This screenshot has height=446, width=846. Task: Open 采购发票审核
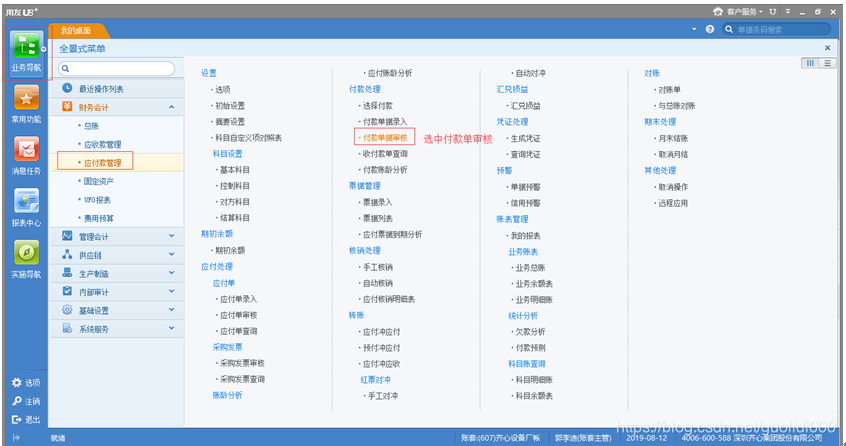point(242,363)
